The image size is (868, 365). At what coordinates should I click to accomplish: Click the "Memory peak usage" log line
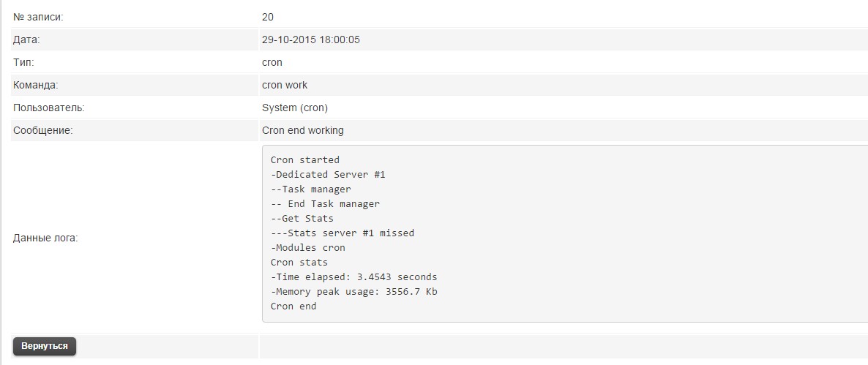pyautogui.click(x=354, y=291)
